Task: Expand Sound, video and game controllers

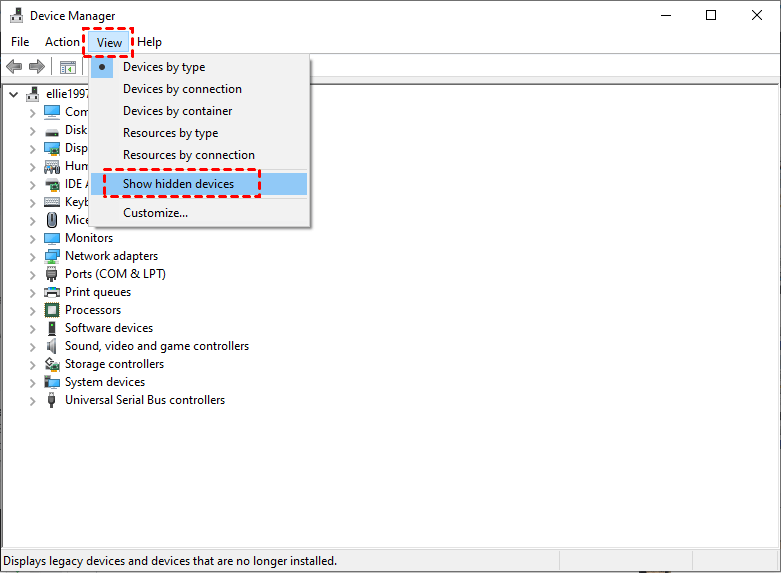Action: (33, 347)
